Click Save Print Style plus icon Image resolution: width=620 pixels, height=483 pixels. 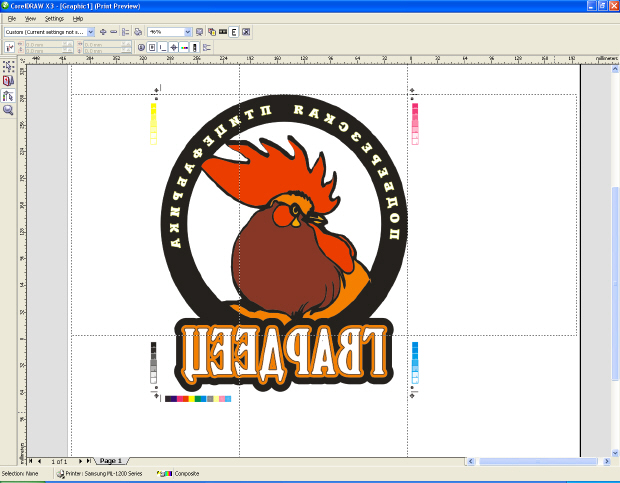click(x=103, y=32)
